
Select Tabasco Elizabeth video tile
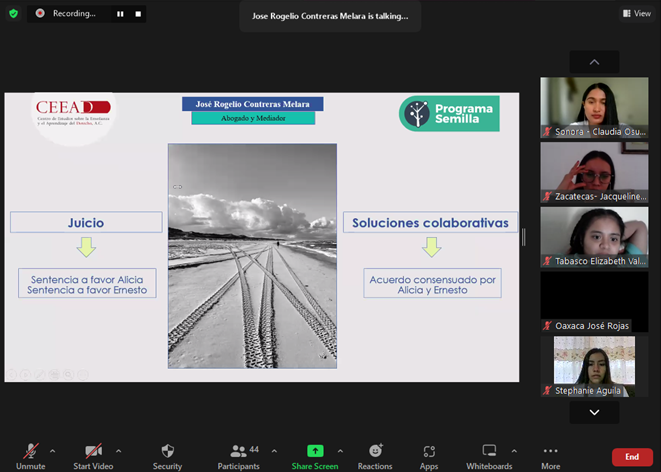coord(594,237)
